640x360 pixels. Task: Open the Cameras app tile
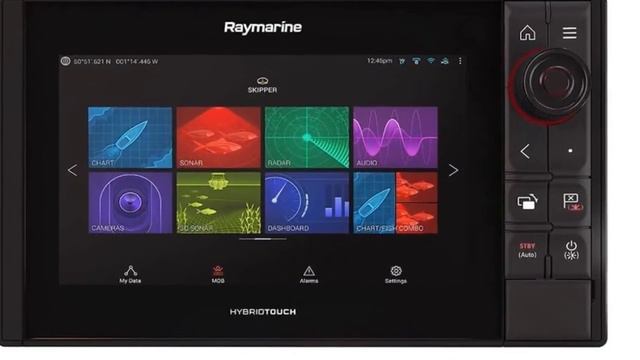(x=130, y=203)
